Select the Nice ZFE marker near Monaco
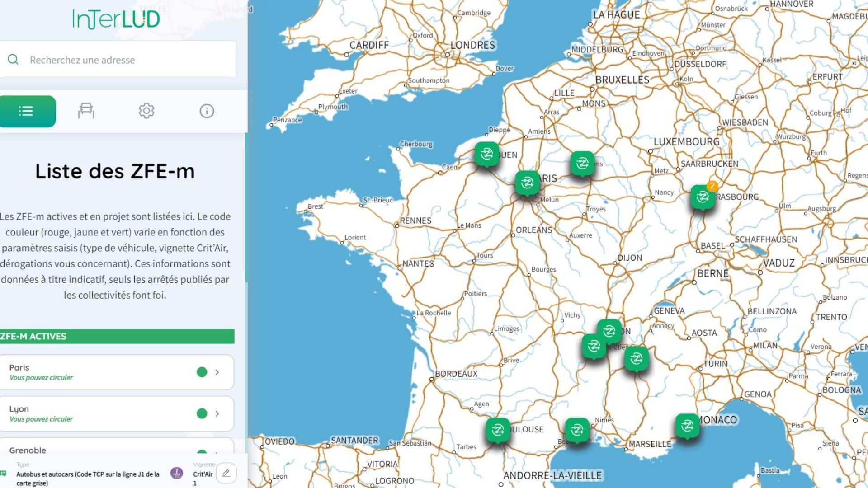Image resolution: width=868 pixels, height=488 pixels. [687, 426]
